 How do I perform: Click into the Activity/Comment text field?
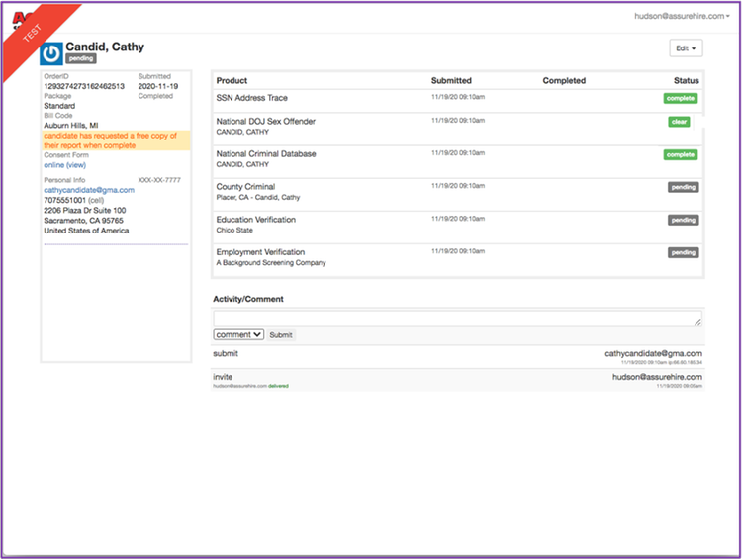pos(458,319)
